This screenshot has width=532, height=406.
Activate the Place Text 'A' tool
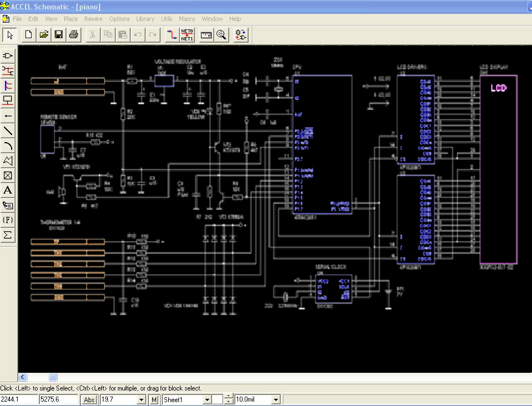[x=8, y=190]
